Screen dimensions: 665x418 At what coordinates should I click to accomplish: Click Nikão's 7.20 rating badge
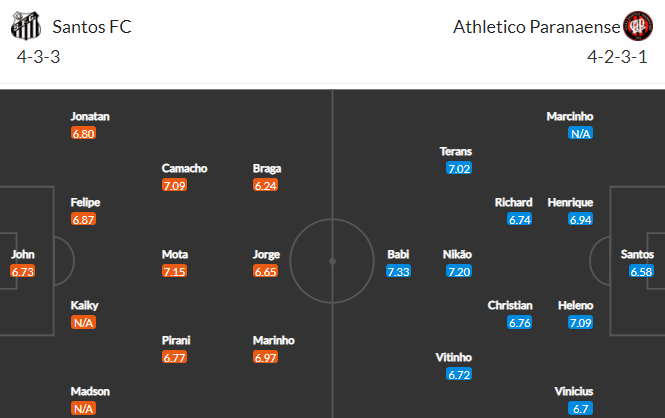[x=459, y=271]
